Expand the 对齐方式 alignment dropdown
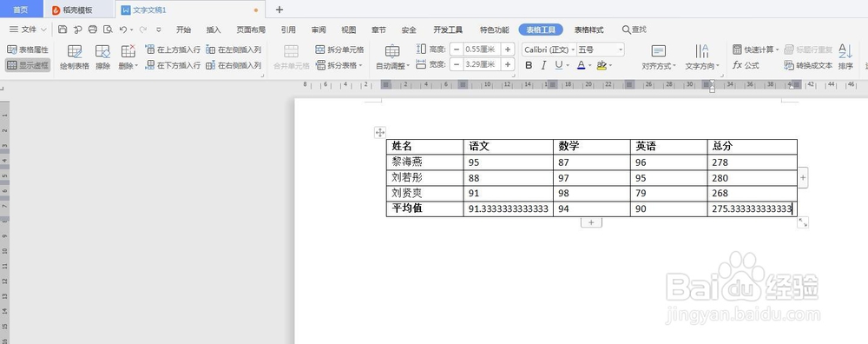The image size is (868, 344). [x=674, y=66]
